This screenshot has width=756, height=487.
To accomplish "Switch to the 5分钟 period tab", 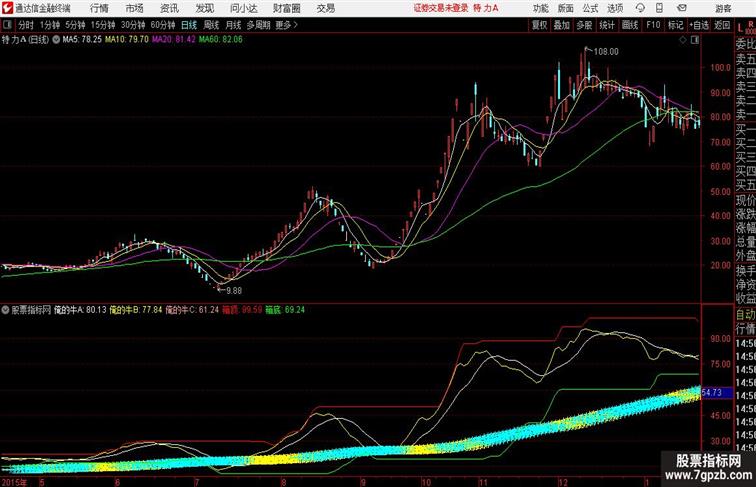I will [x=75, y=25].
